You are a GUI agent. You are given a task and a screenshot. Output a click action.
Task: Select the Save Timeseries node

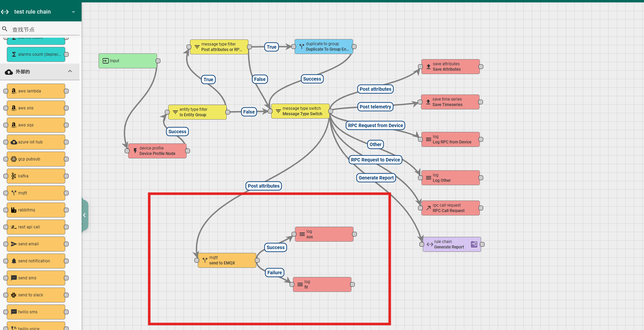[450, 102]
